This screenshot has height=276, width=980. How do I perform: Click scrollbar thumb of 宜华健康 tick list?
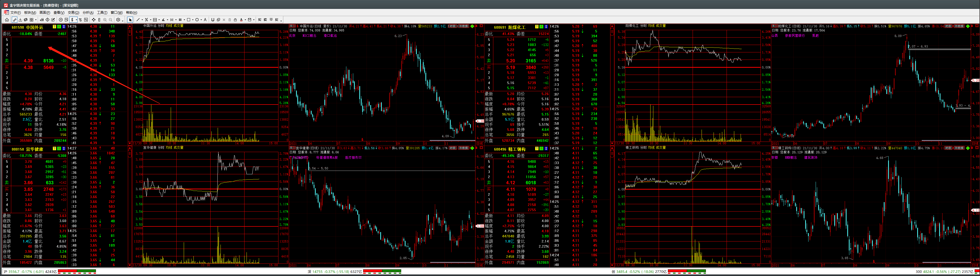tap(130, 154)
